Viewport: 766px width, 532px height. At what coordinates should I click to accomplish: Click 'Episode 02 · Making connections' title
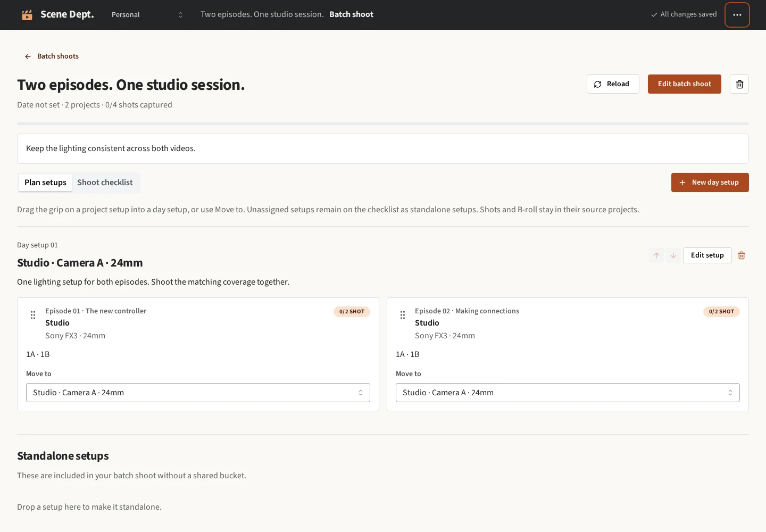pos(467,311)
